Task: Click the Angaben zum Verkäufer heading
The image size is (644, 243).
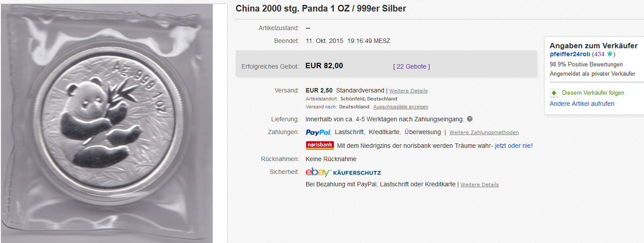Action: coord(594,46)
